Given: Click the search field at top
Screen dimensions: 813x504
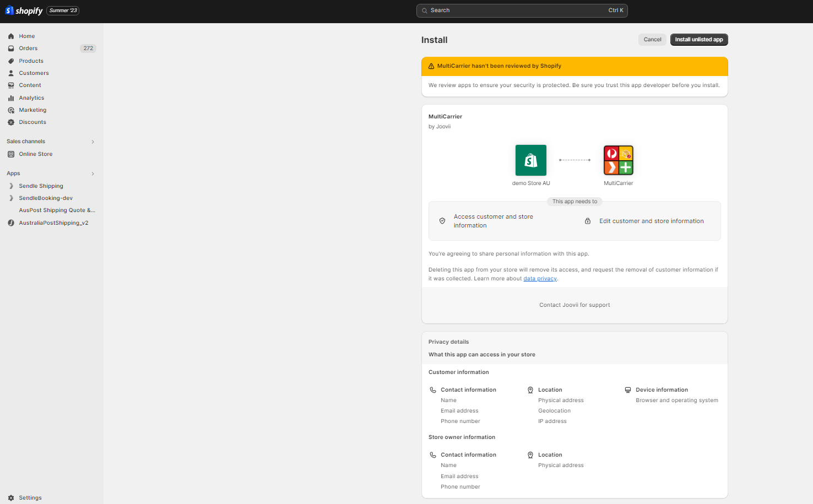Looking at the screenshot, I should [522, 10].
